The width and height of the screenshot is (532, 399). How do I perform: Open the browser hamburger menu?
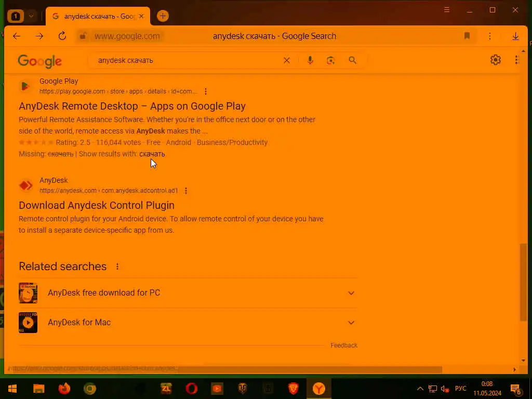[447, 10]
